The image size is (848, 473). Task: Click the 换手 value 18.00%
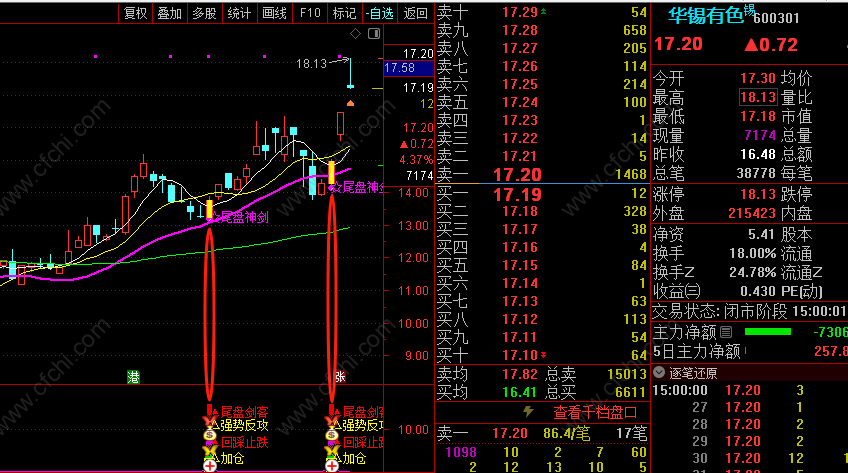[753, 254]
